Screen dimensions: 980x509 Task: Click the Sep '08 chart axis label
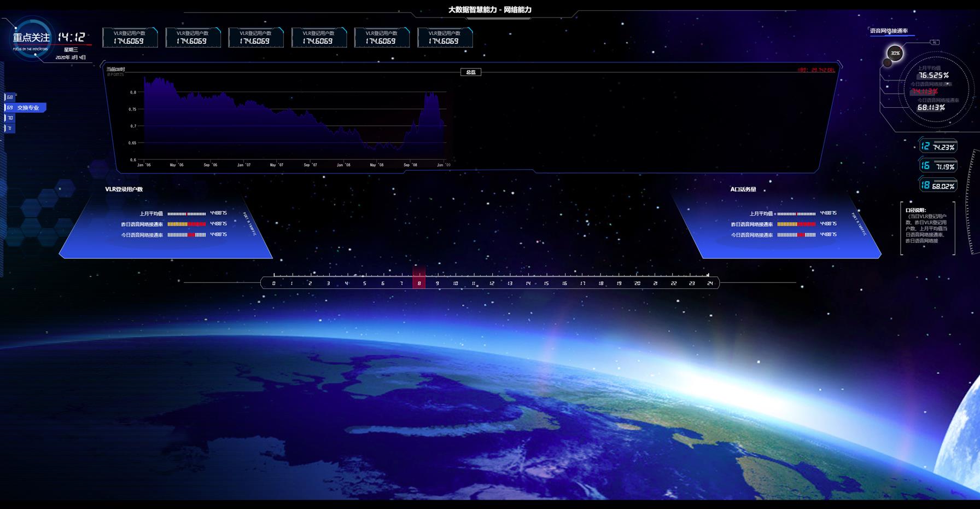click(410, 165)
